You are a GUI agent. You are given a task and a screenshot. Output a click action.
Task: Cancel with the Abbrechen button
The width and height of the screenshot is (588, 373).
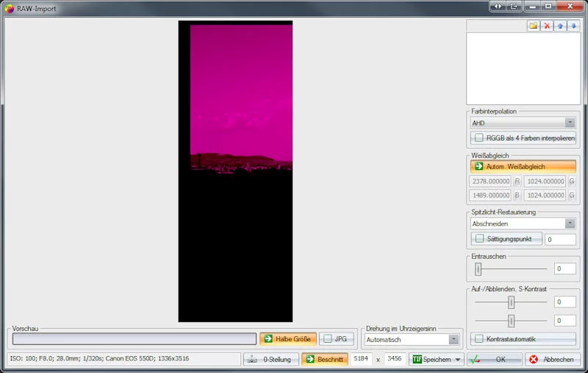(553, 359)
